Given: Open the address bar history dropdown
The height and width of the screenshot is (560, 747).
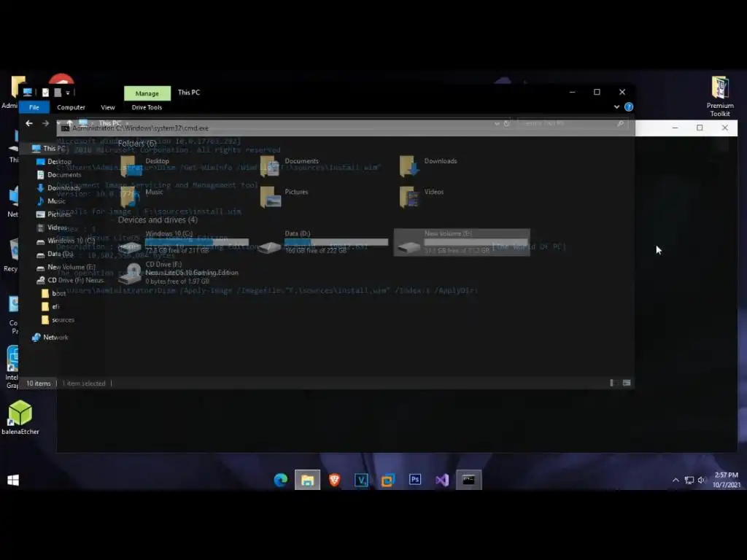Looking at the screenshot, I should [x=497, y=123].
